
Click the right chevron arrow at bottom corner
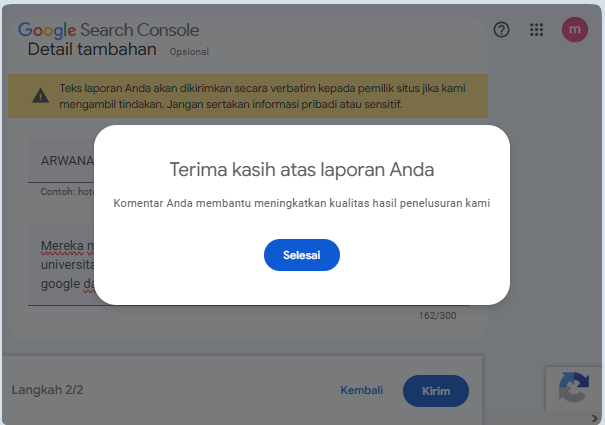pyautogui.click(x=594, y=418)
